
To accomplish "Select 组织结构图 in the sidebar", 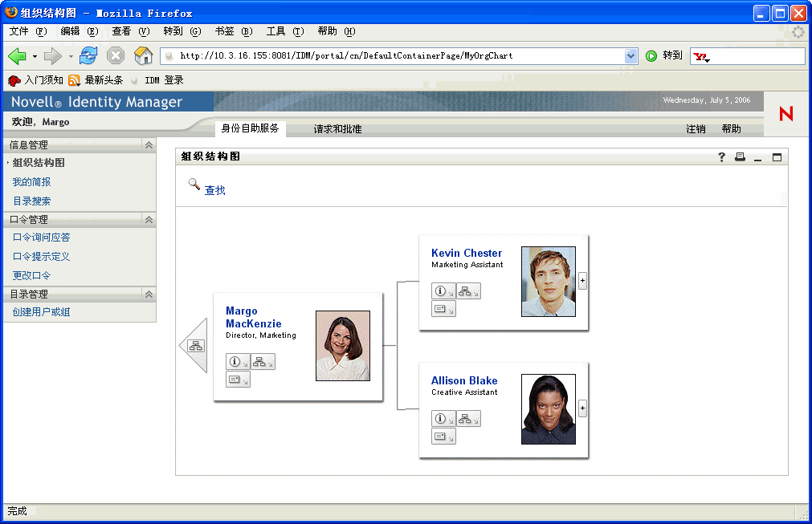I will 39,163.
